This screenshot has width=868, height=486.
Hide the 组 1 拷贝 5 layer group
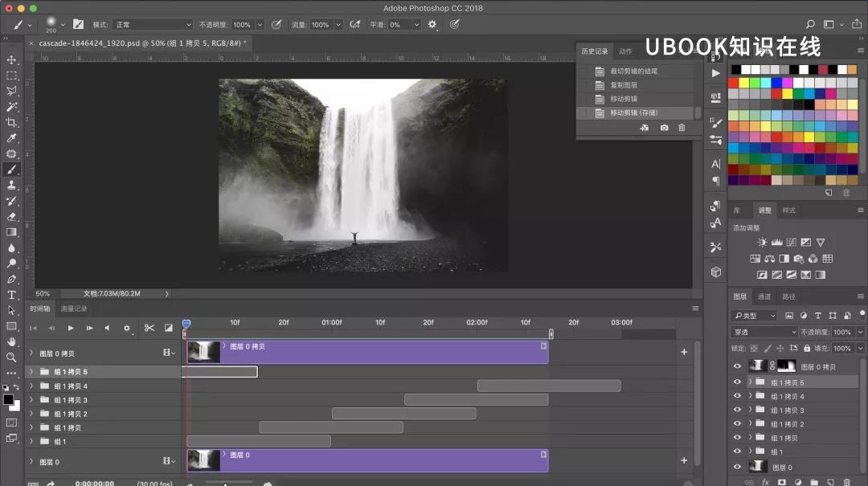point(737,382)
